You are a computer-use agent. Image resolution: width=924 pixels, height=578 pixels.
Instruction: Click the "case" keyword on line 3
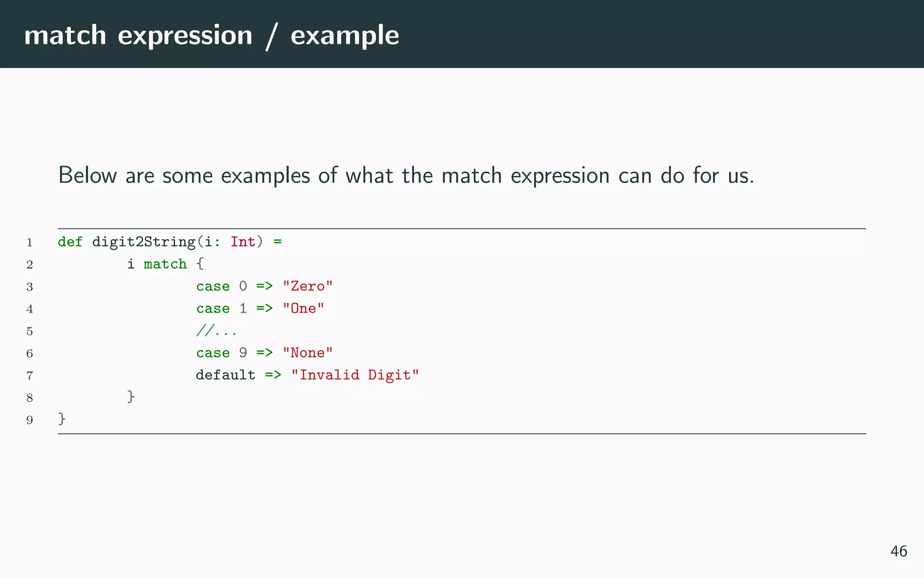point(213,286)
